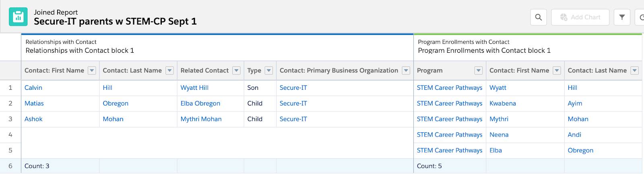Click the Count: 5 summary cell
Screen dimensions: 644x176
[x=450, y=166]
